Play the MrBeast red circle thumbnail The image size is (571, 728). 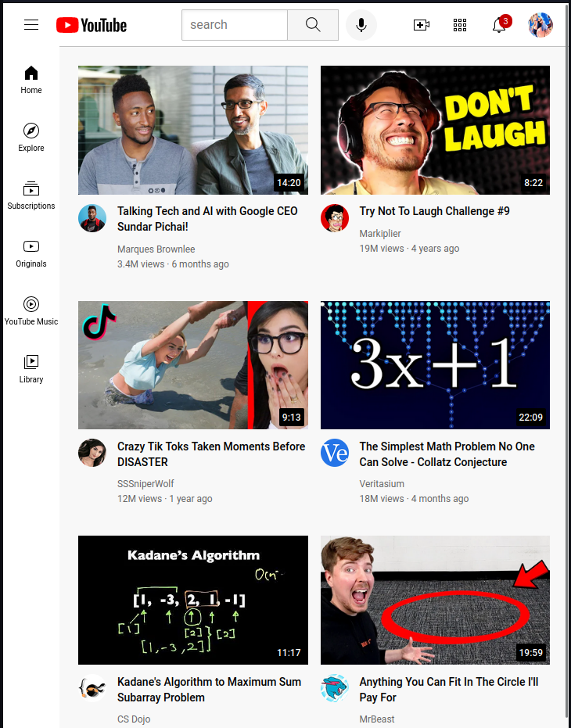pyautogui.click(x=435, y=600)
